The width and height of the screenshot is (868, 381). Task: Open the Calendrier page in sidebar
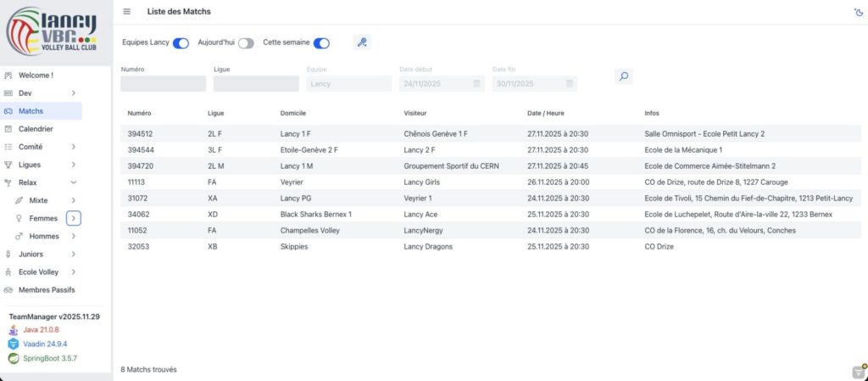click(x=36, y=129)
